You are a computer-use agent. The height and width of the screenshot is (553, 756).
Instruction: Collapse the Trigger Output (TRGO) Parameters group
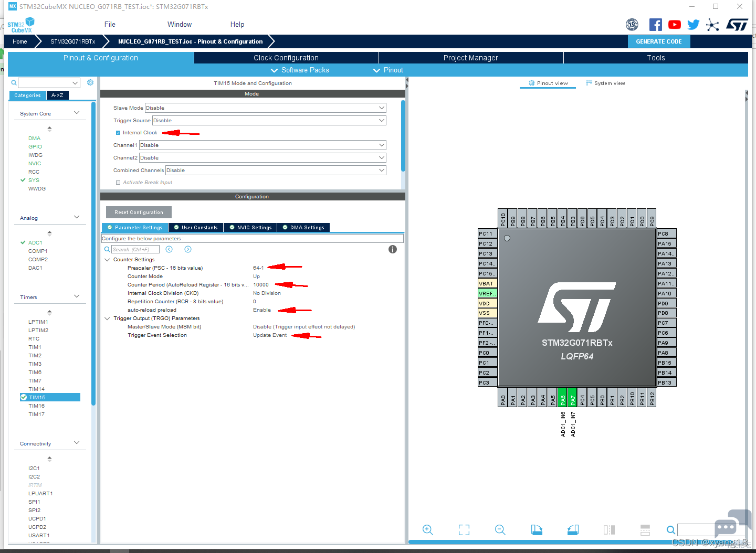107,318
